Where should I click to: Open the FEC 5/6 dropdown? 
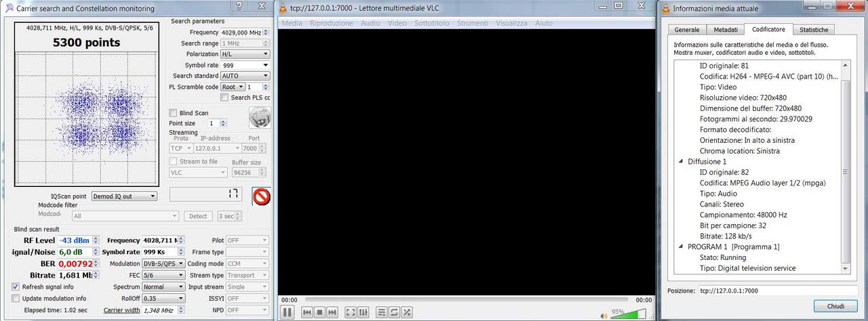[163, 275]
